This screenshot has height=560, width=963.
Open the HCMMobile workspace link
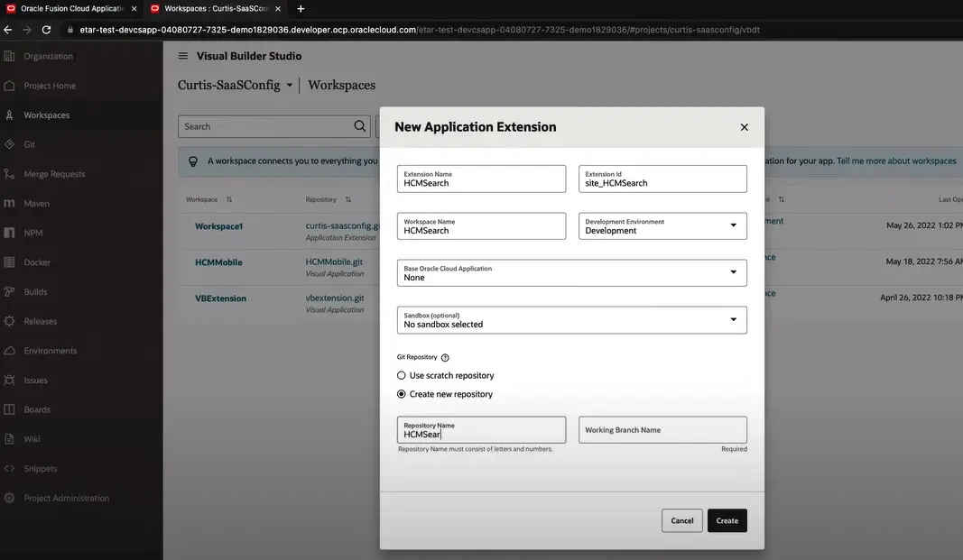[218, 262]
